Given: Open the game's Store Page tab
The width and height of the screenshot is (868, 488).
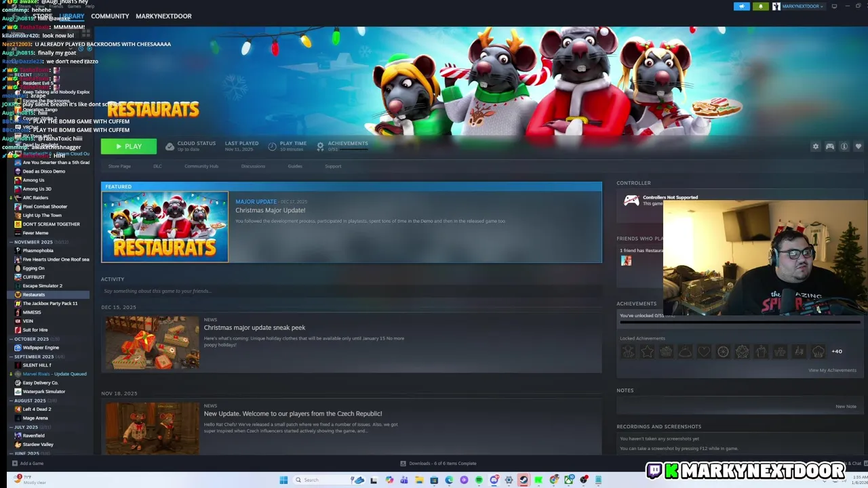Looking at the screenshot, I should (x=119, y=166).
